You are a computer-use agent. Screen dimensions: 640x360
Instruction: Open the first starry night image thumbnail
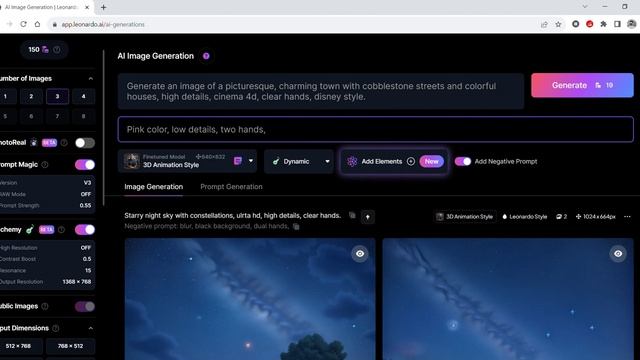tap(250, 299)
